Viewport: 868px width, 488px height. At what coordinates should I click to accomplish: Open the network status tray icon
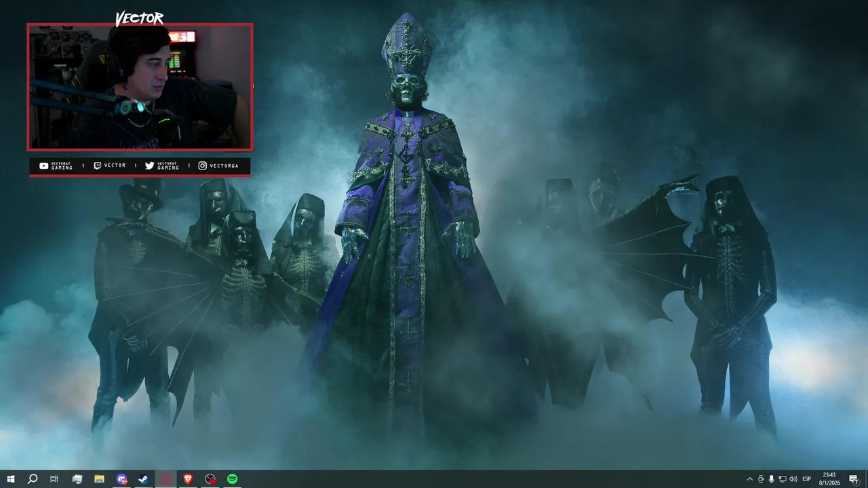pyautogui.click(x=782, y=479)
